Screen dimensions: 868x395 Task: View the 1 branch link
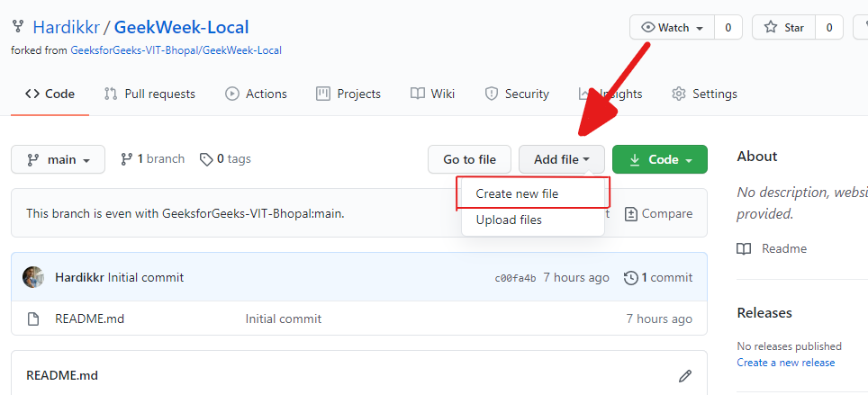click(x=152, y=159)
